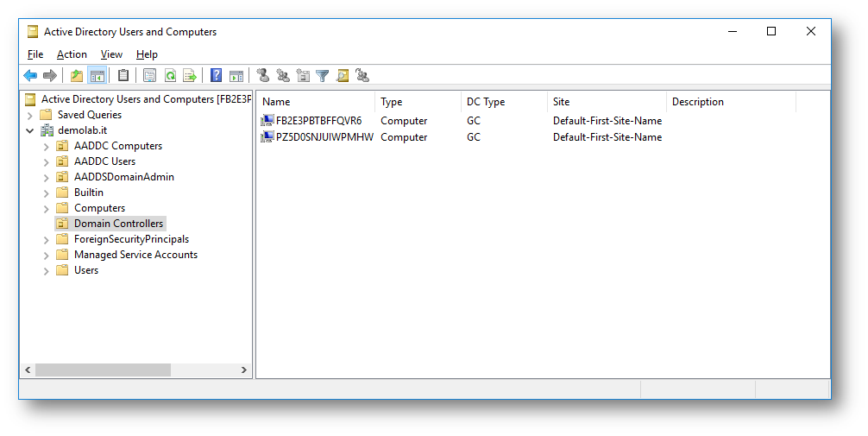Expand the AADDSDomainAdmin node
Screen dimensions: 868x436
click(x=47, y=177)
